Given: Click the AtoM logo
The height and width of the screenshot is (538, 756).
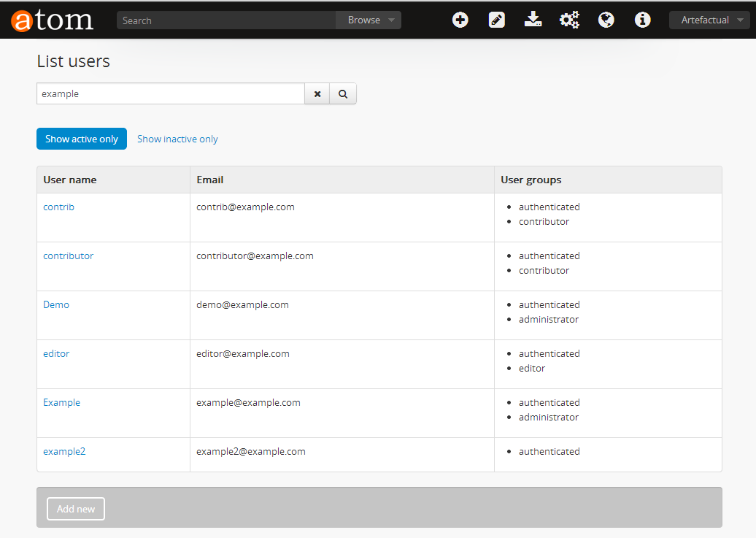Looking at the screenshot, I should [52, 20].
